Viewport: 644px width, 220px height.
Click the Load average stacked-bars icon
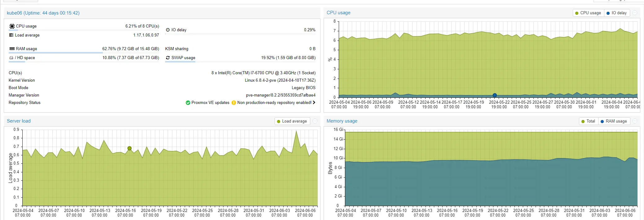[x=11, y=35]
